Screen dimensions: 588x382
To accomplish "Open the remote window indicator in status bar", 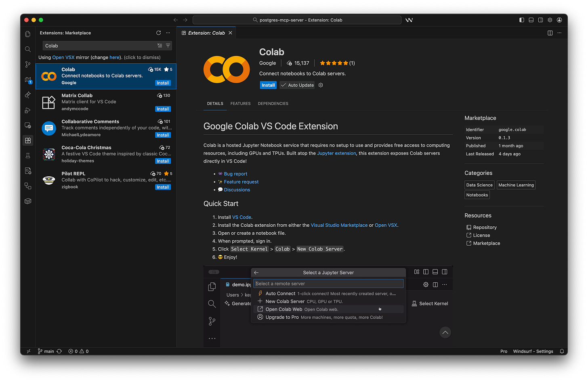I will [28, 351].
